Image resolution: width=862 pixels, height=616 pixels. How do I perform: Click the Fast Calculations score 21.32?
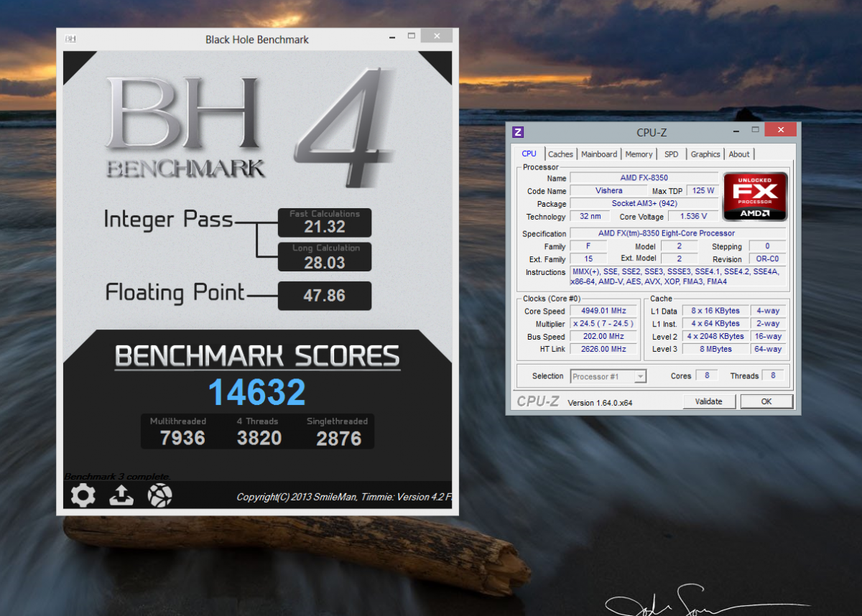[325, 227]
